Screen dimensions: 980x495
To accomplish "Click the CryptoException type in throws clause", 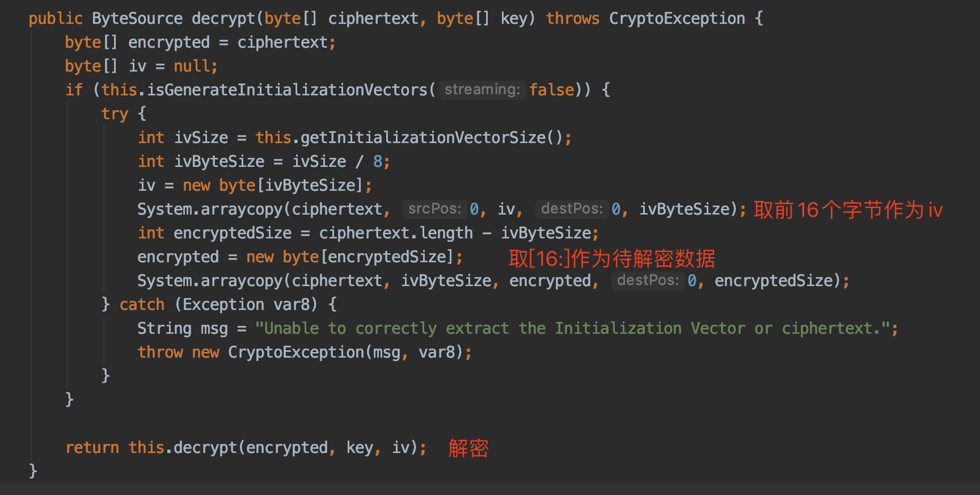I will pos(677,19).
